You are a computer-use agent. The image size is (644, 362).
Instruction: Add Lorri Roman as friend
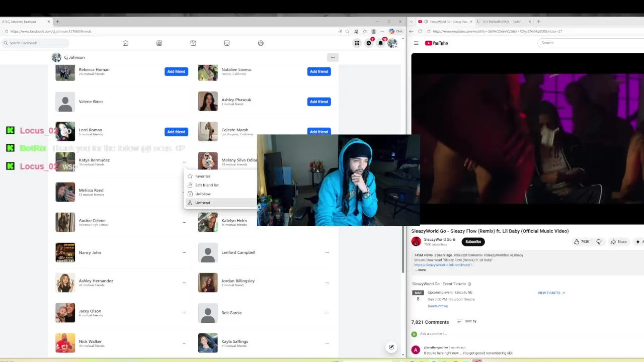tap(176, 132)
